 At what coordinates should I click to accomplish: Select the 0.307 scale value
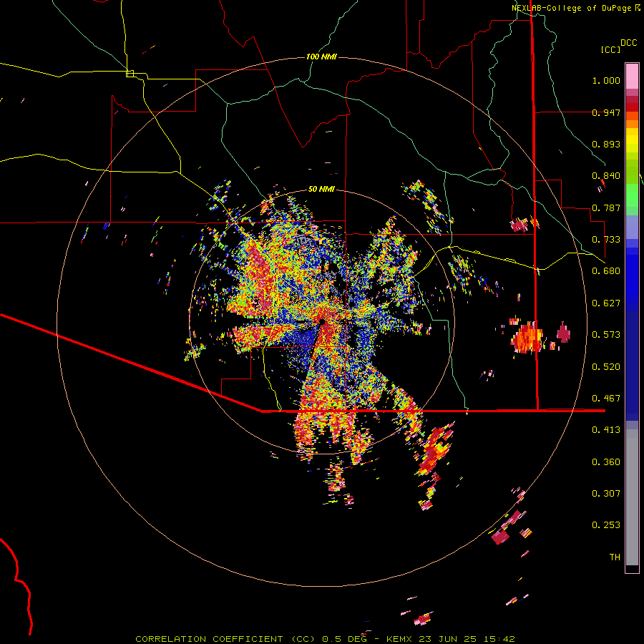point(606,494)
